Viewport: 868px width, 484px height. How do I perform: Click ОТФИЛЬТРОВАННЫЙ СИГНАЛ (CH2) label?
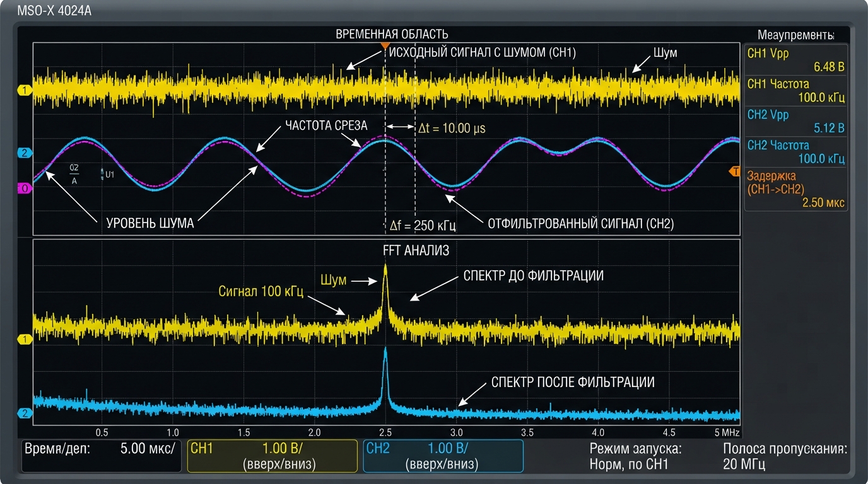(x=580, y=223)
